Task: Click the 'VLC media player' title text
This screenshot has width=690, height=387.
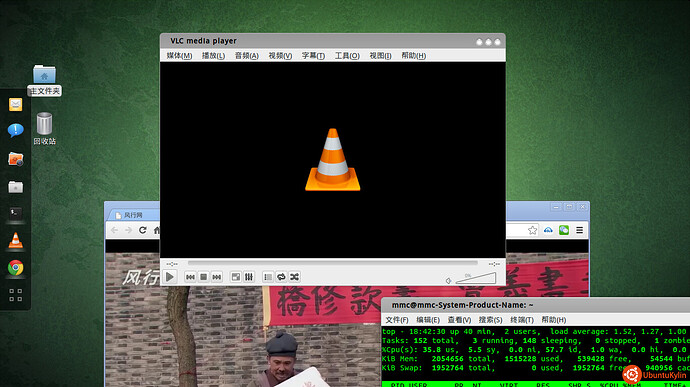Action: point(203,41)
